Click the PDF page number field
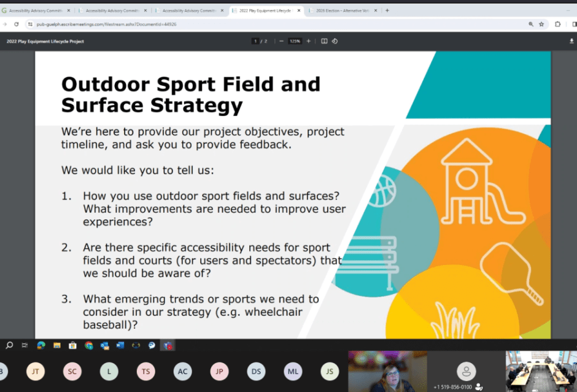This screenshot has width=577, height=392. click(255, 41)
